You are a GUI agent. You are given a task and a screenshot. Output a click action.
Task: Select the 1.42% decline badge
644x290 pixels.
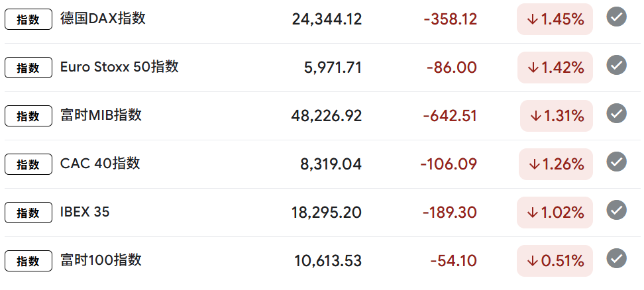[555, 68]
